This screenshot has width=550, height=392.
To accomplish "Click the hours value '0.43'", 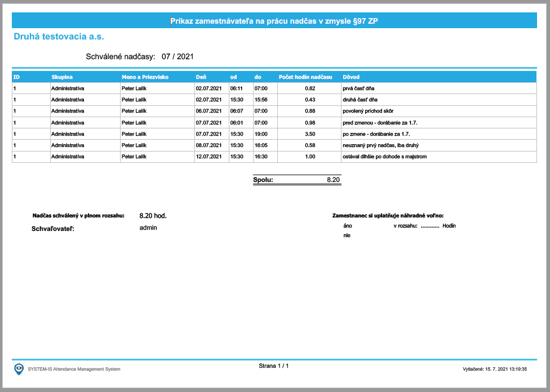I will [x=310, y=100].
